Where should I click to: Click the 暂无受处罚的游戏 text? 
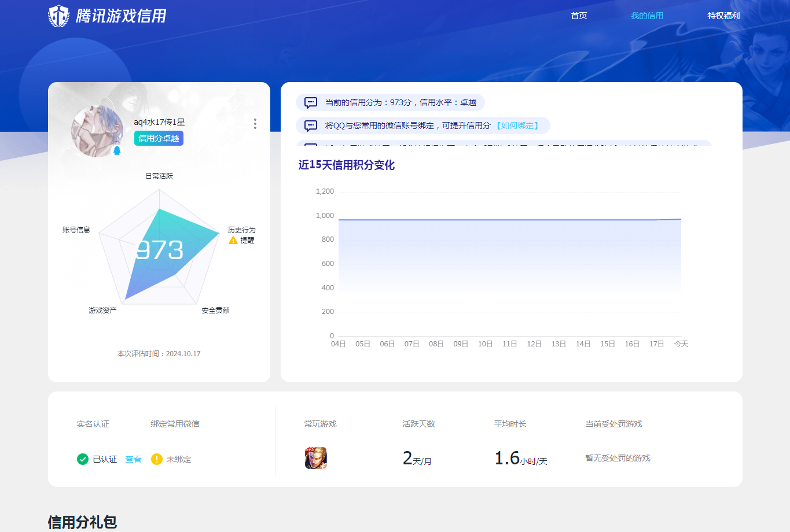click(x=618, y=458)
